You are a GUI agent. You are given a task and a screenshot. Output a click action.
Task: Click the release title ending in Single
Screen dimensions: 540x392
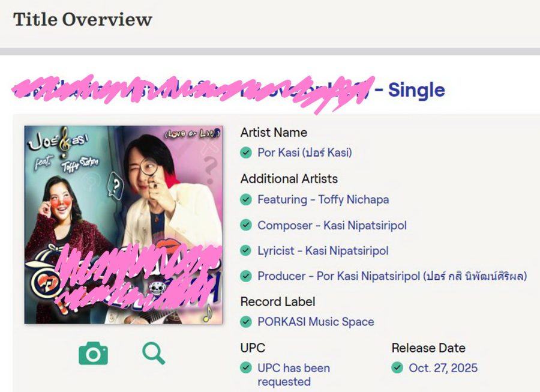click(228, 91)
